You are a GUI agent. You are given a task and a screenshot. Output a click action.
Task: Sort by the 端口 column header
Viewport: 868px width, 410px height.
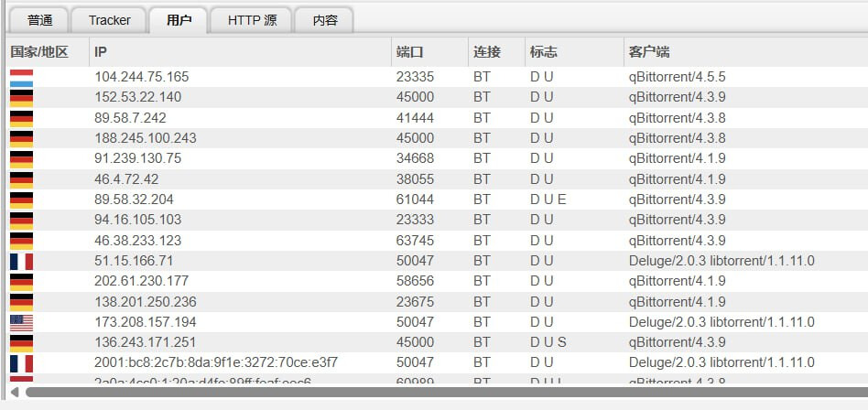(x=409, y=52)
